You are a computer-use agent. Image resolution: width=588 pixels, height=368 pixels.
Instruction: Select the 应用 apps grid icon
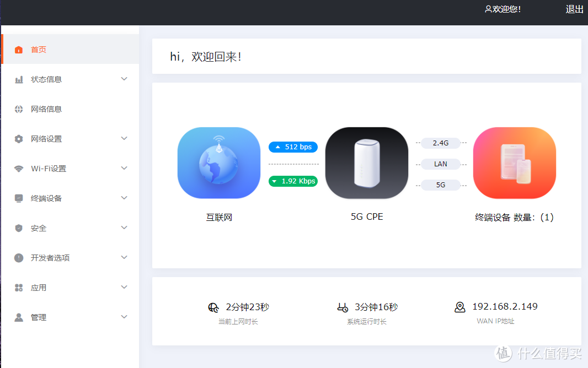pos(19,287)
